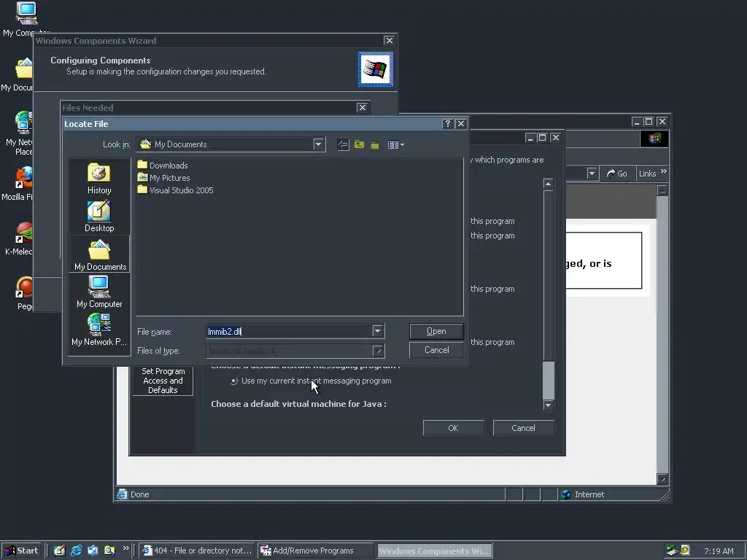Viewport: 747px width, 560px height.
Task: Click Cancel in Add/Remove Programs window
Action: [x=523, y=428]
